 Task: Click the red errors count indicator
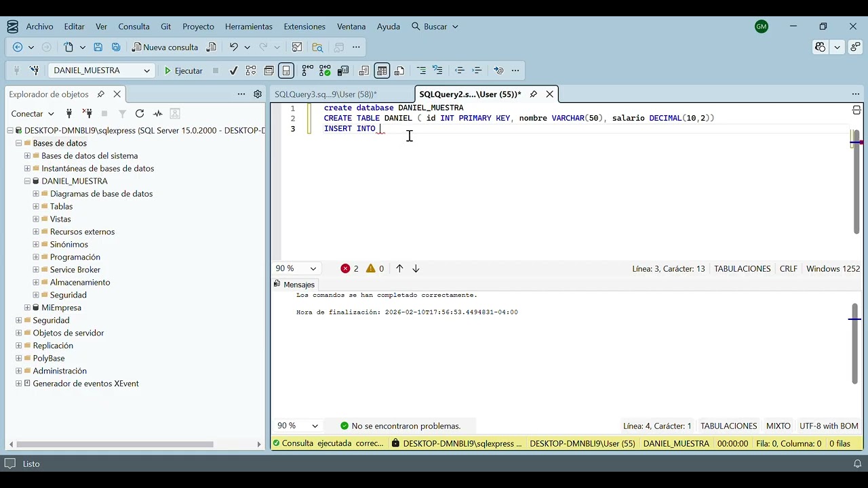349,268
